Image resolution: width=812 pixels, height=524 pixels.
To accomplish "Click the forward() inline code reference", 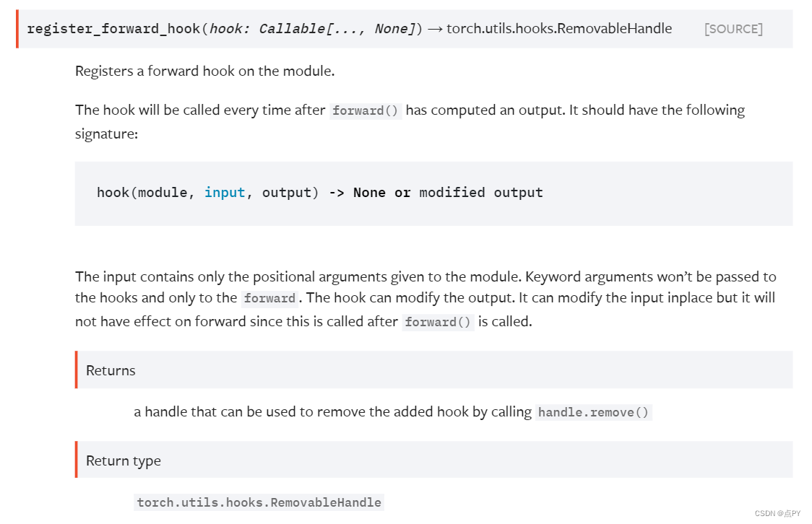I will pos(366,110).
